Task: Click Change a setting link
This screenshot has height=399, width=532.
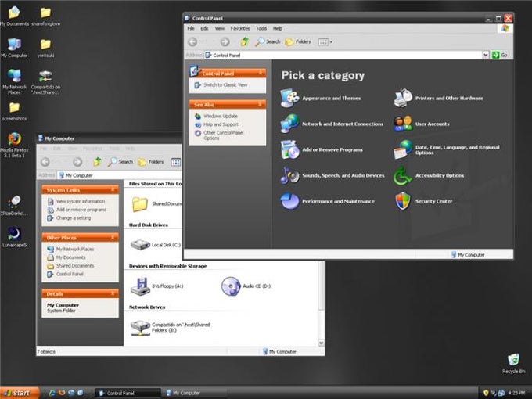Action: 74,218
